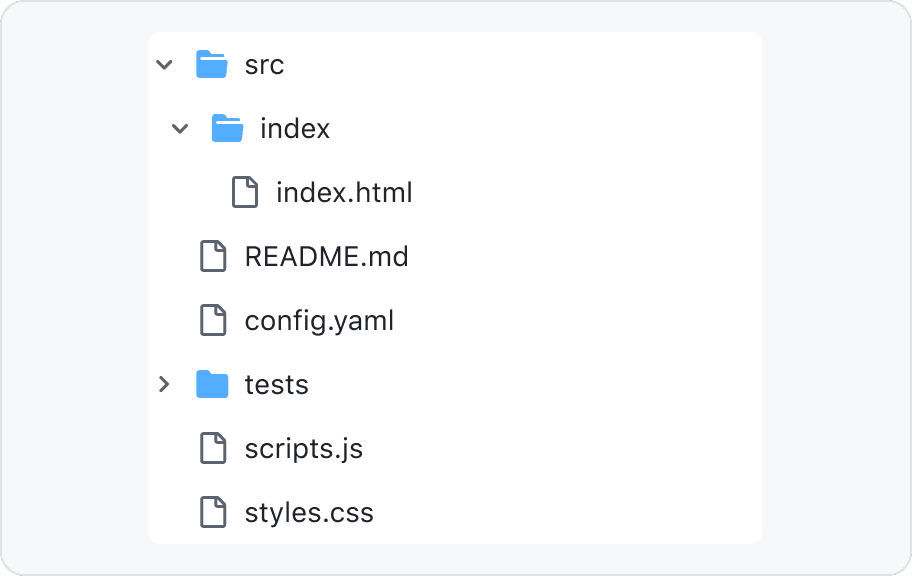Click the index.html file icon
This screenshot has width=912, height=576.
pyautogui.click(x=245, y=192)
